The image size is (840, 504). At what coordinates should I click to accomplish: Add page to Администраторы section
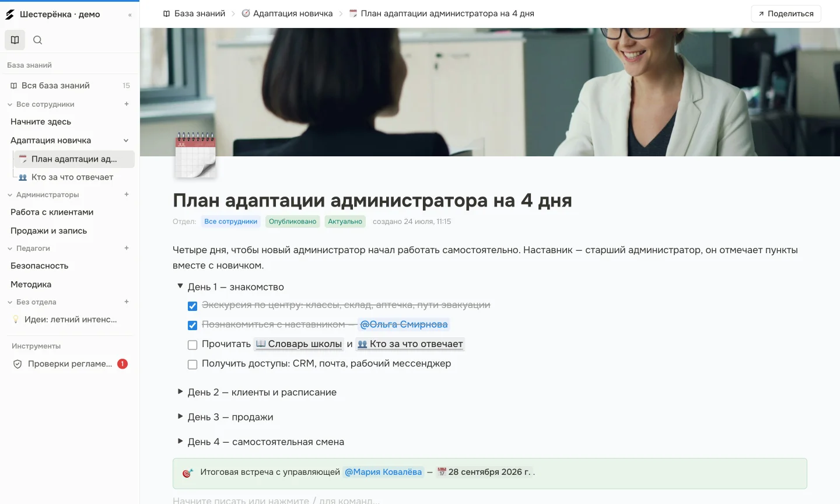pyautogui.click(x=127, y=194)
